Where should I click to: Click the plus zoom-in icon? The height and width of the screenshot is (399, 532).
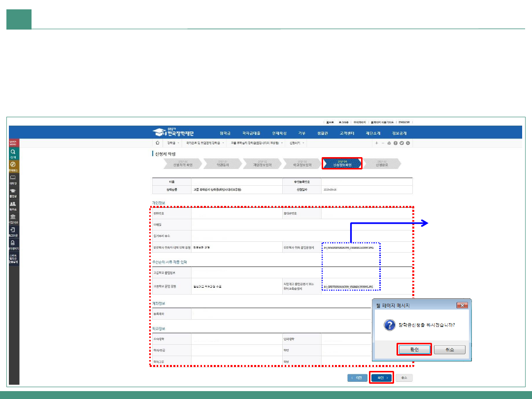377,143
